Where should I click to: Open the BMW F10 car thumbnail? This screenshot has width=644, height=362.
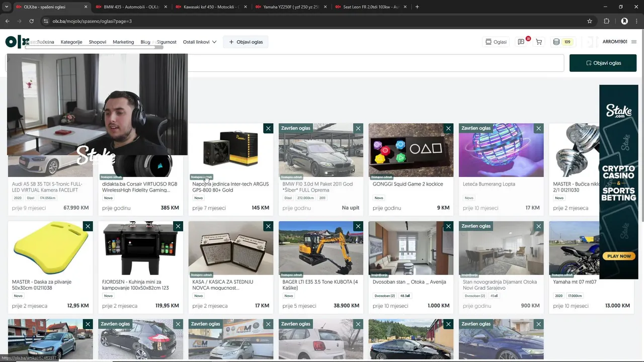pos(320,150)
